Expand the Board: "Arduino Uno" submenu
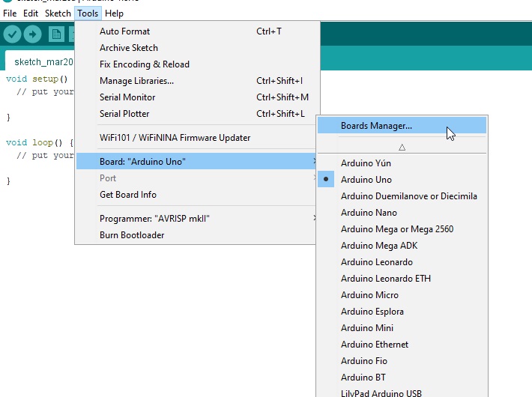This screenshot has width=532, height=397. 196,161
